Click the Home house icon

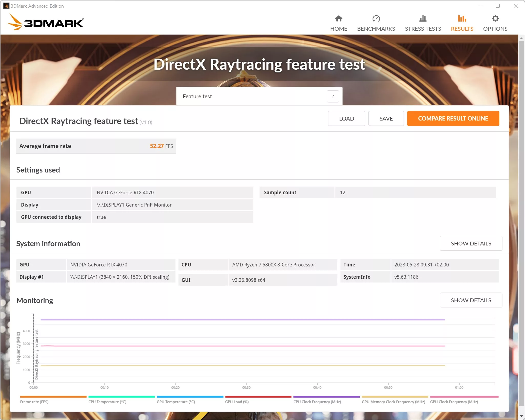[x=338, y=18]
